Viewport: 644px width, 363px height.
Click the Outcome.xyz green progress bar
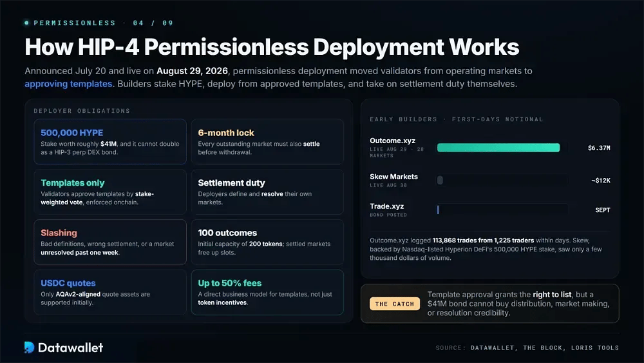pos(498,148)
